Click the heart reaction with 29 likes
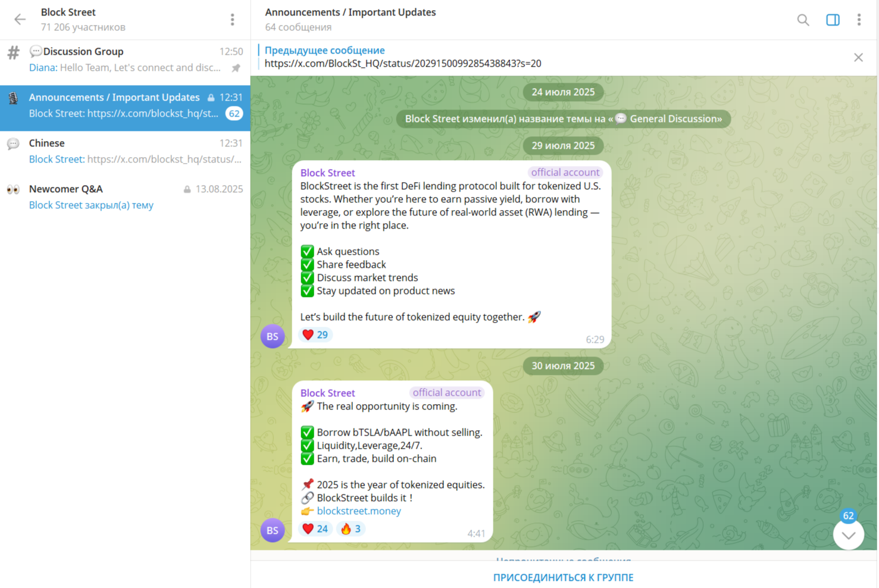 coord(315,334)
